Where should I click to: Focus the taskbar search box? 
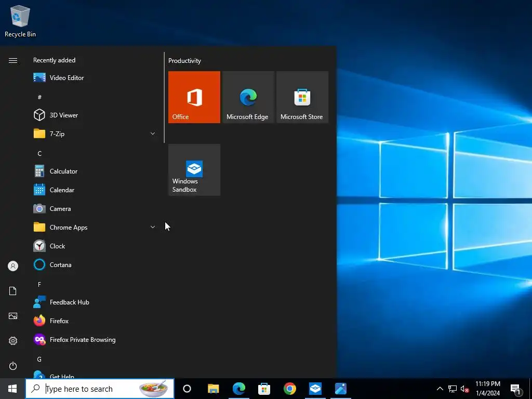click(100, 389)
